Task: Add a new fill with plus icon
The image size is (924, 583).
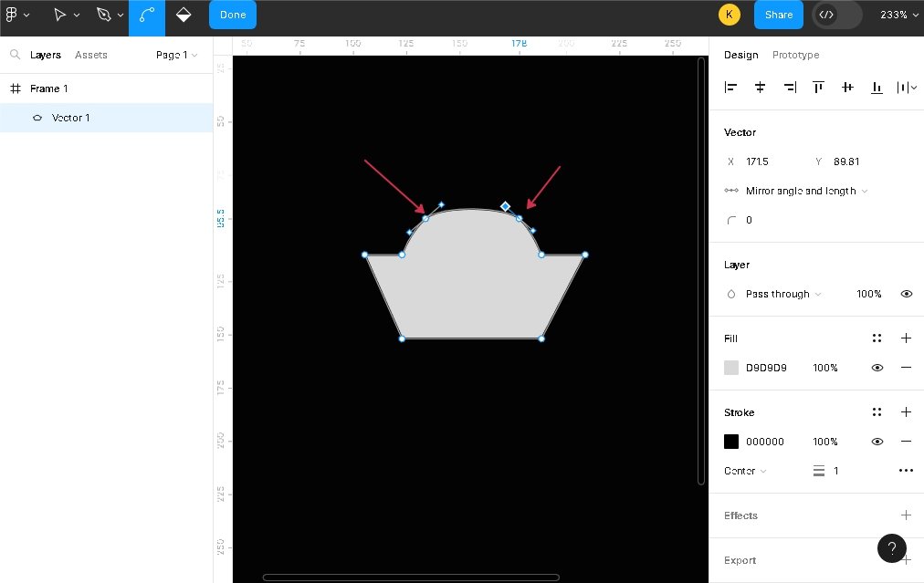Action: coord(906,338)
